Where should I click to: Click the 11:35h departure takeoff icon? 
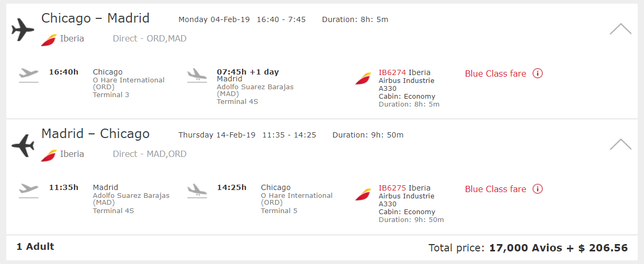click(x=29, y=190)
